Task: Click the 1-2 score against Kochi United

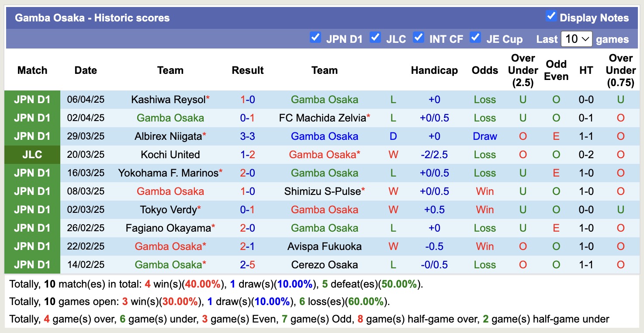Action: [248, 155]
